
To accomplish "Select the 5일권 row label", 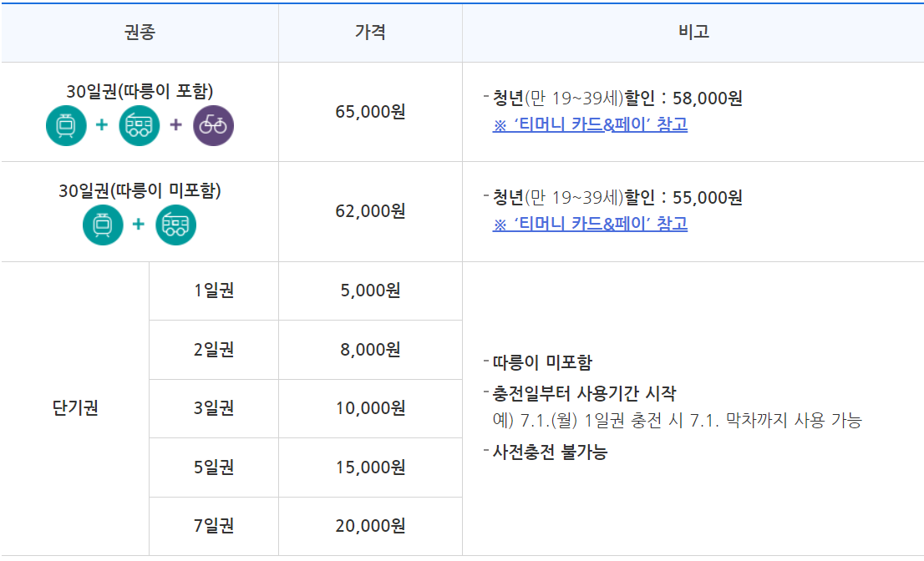I will pyautogui.click(x=214, y=467).
